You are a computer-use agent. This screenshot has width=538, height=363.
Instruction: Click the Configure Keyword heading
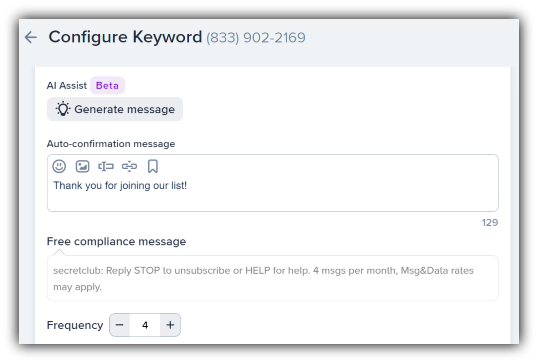(125, 37)
